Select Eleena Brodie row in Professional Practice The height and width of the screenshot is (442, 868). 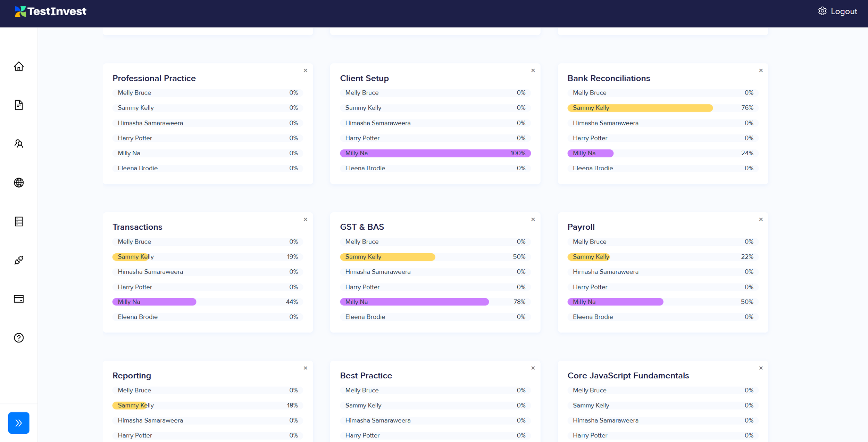208,168
